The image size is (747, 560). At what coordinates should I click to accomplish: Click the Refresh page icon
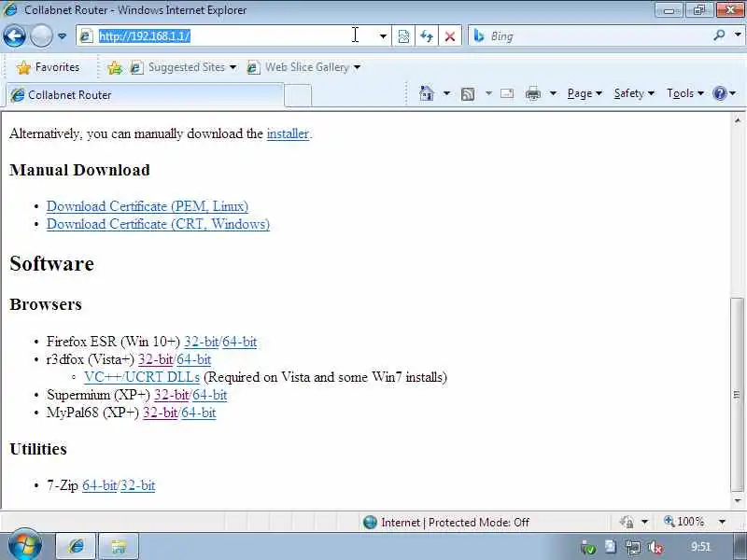[x=427, y=36]
